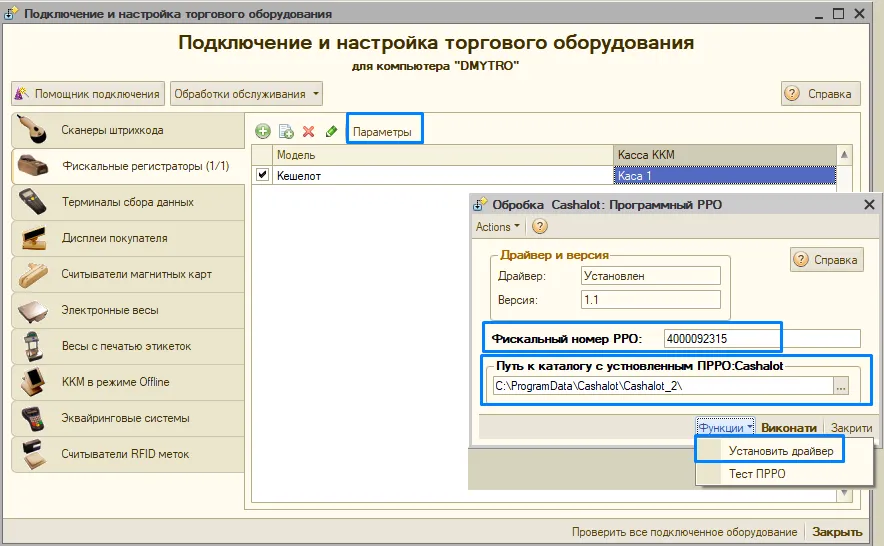The height and width of the screenshot is (546, 884).
Task: Click the Закрыть button at the bottom
Action: point(837,532)
